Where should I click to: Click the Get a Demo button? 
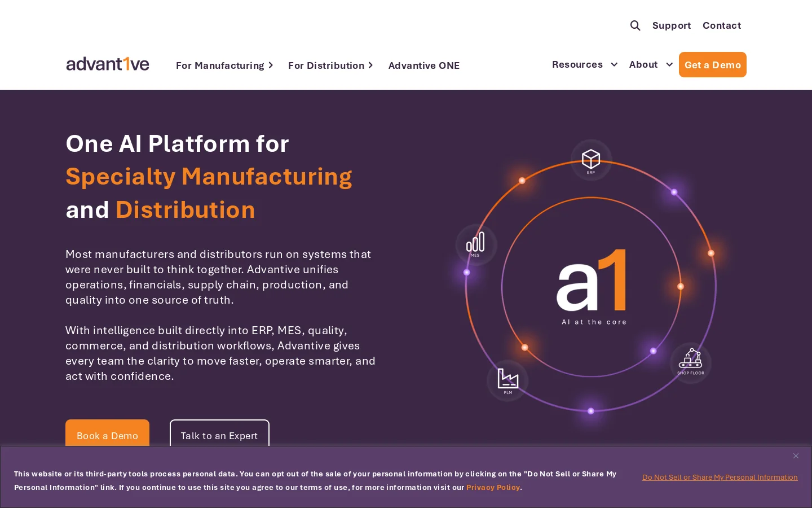(713, 65)
